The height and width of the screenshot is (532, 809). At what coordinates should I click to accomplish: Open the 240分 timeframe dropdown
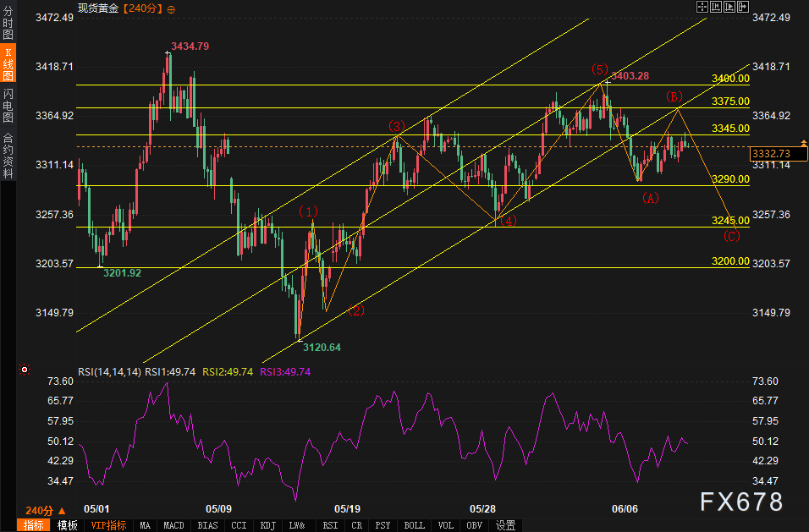click(x=44, y=511)
